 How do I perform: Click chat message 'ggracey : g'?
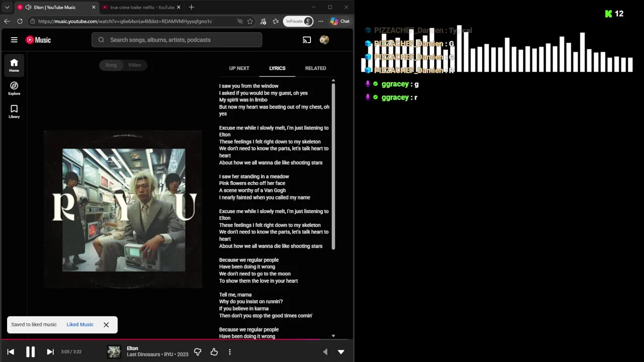tap(392, 84)
